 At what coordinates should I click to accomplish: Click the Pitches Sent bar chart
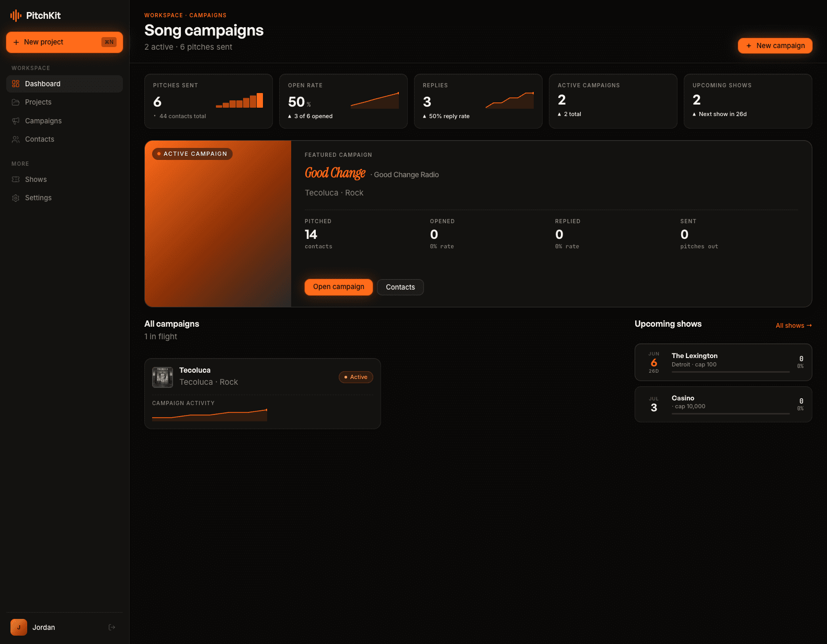tap(239, 100)
